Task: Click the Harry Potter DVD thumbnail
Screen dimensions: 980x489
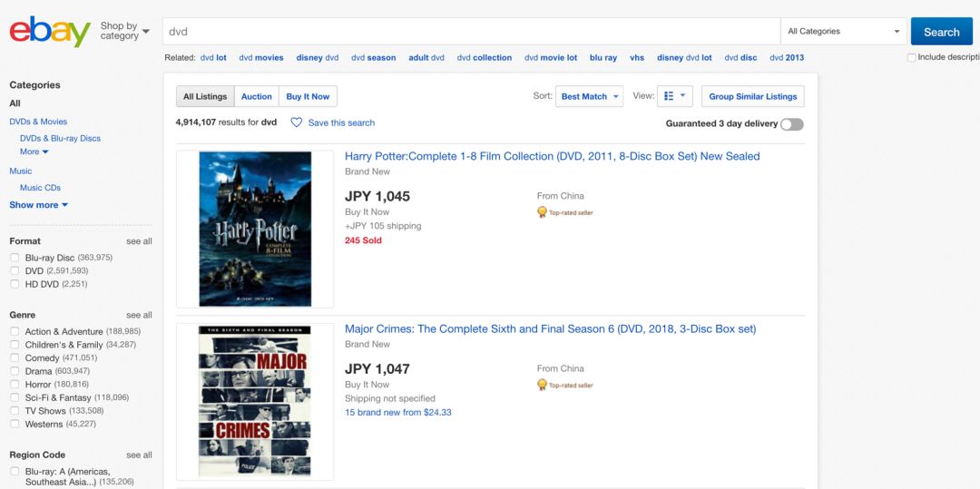Action: point(255,230)
